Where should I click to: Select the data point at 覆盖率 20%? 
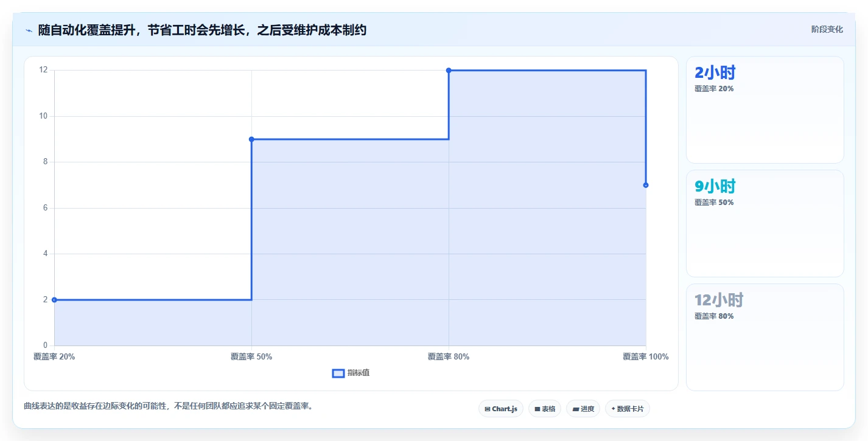coord(54,300)
